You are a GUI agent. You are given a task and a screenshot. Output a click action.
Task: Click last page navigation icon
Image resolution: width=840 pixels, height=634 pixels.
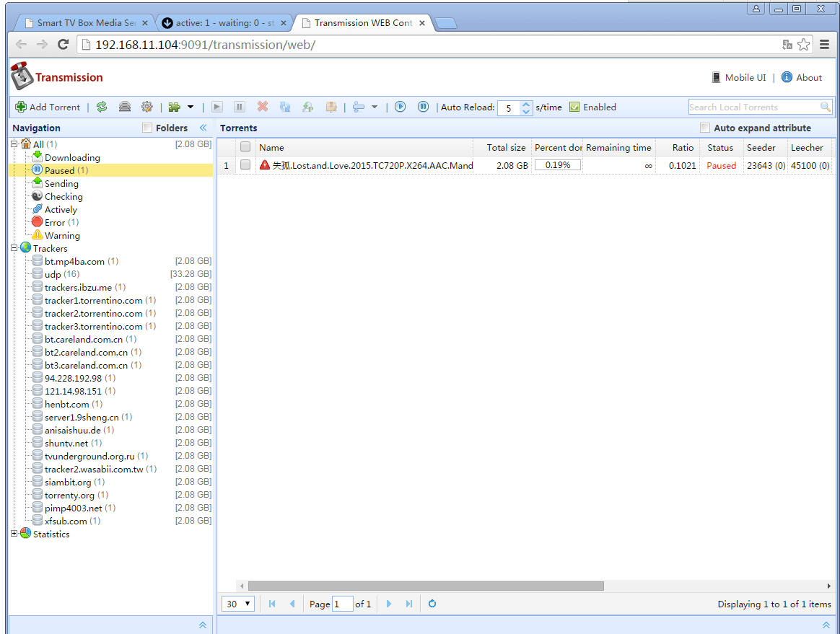409,604
